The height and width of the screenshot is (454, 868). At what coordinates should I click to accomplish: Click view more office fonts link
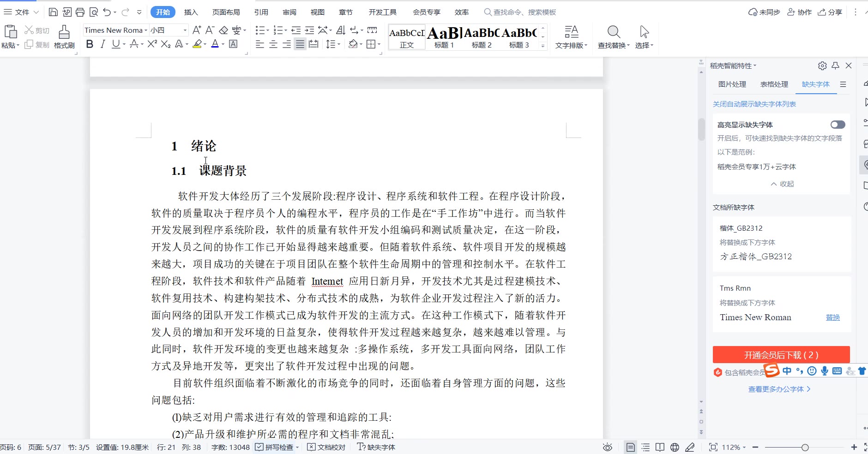(779, 389)
